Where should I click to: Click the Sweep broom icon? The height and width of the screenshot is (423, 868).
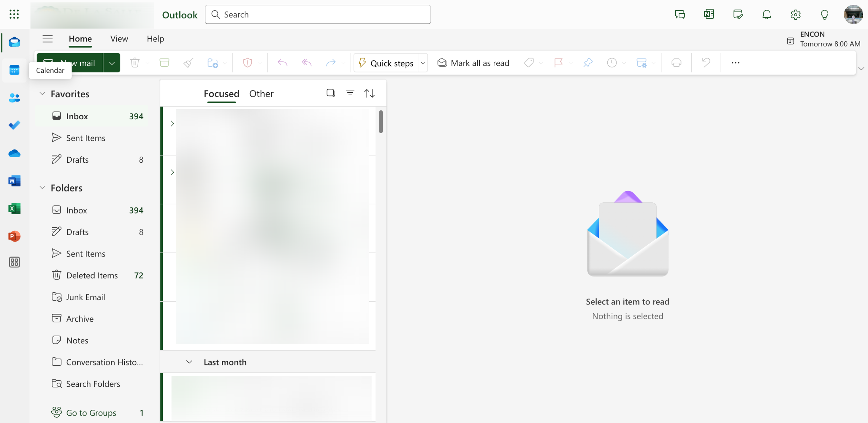[188, 63]
